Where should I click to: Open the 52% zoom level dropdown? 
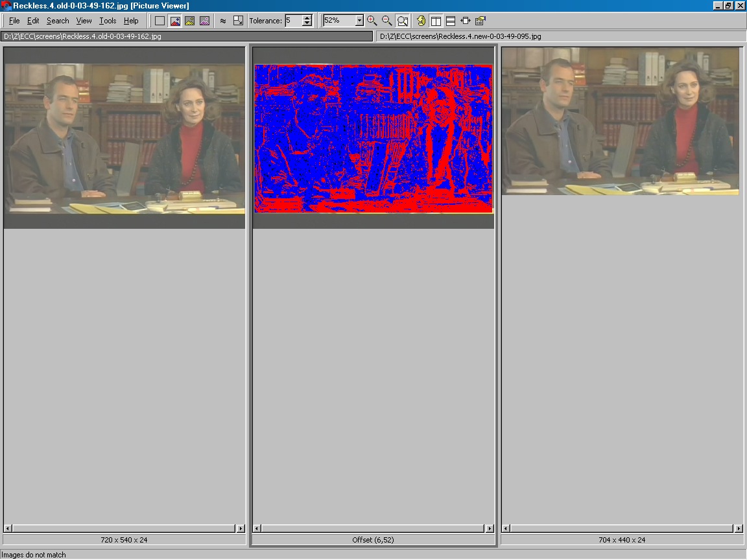point(360,21)
